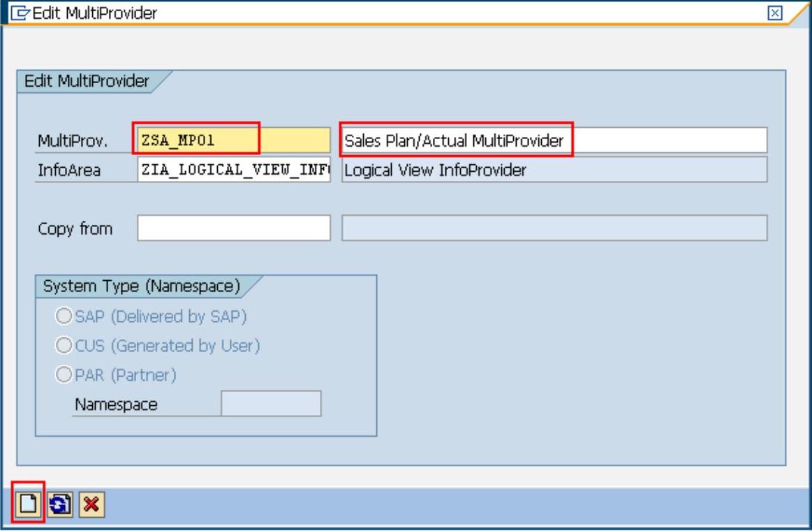Click the Copy from description field
812x531 pixels.
554,228
